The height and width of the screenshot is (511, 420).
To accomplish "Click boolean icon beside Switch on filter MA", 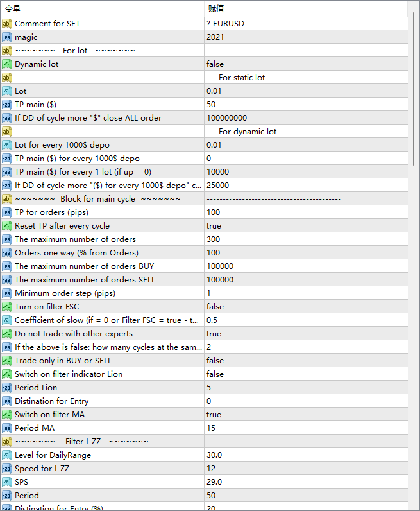I will click(x=7, y=415).
